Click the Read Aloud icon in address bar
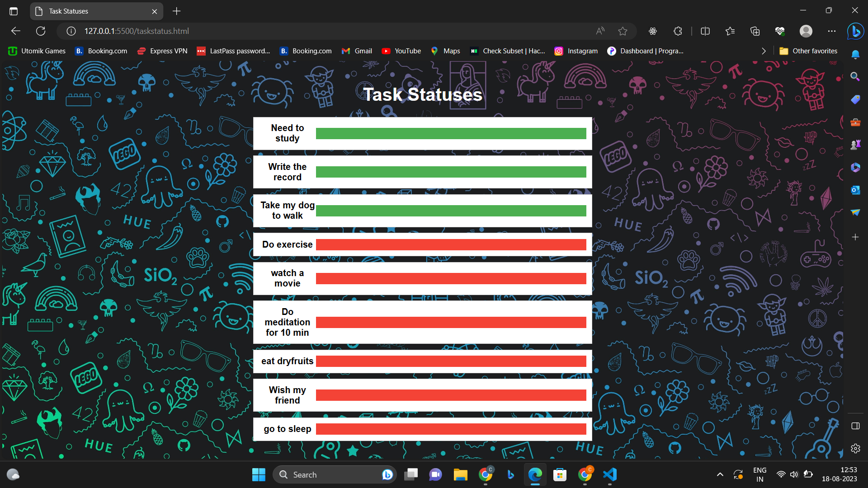This screenshot has height=488, width=868. pos(600,31)
